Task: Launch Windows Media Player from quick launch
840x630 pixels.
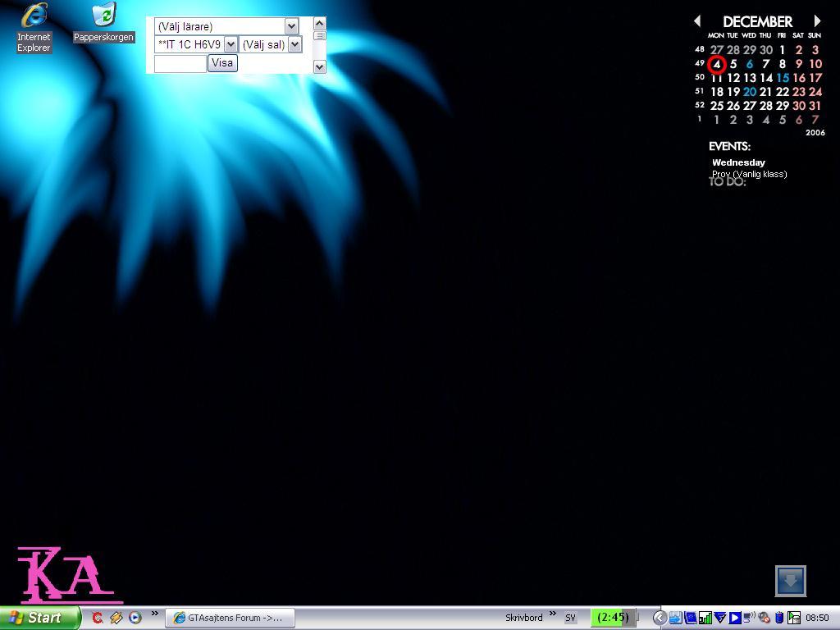Action: click(135, 618)
